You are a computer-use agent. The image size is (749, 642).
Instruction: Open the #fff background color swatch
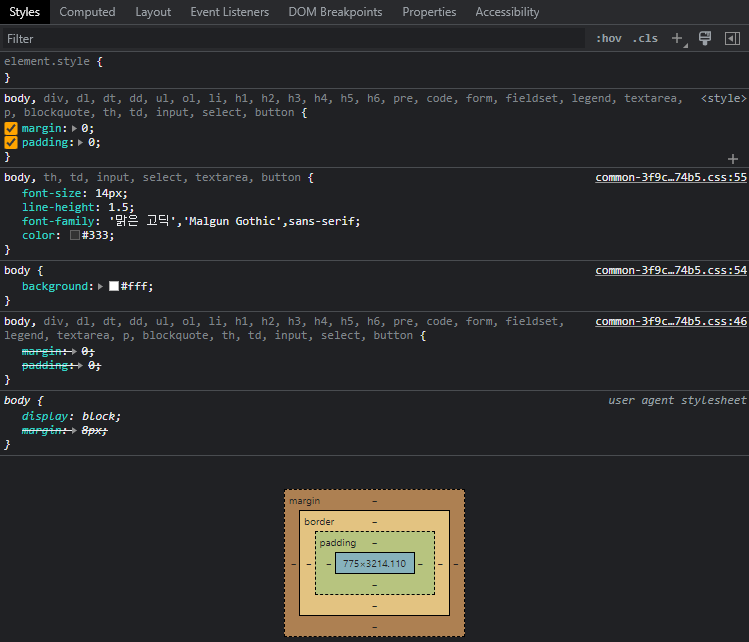[x=114, y=286]
